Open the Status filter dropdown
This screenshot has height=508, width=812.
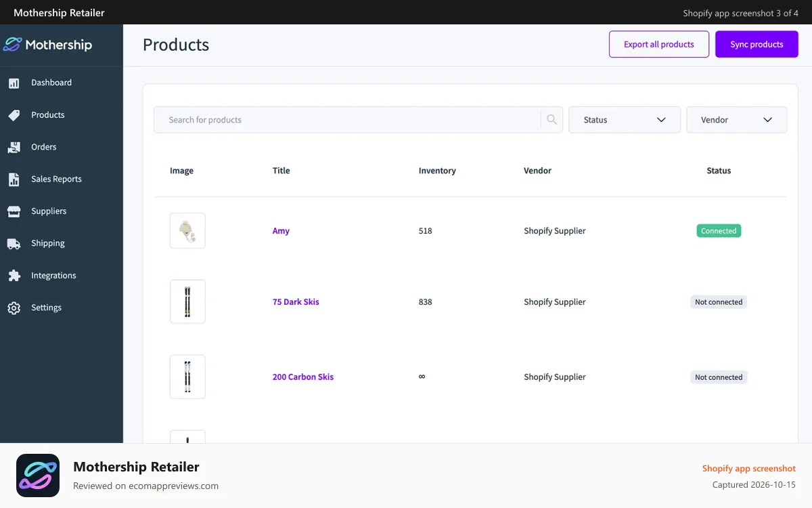coord(625,120)
